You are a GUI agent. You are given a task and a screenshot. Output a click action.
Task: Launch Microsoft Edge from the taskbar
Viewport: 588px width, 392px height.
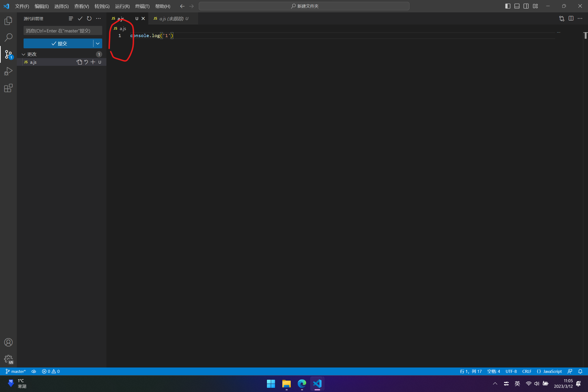pos(302,384)
